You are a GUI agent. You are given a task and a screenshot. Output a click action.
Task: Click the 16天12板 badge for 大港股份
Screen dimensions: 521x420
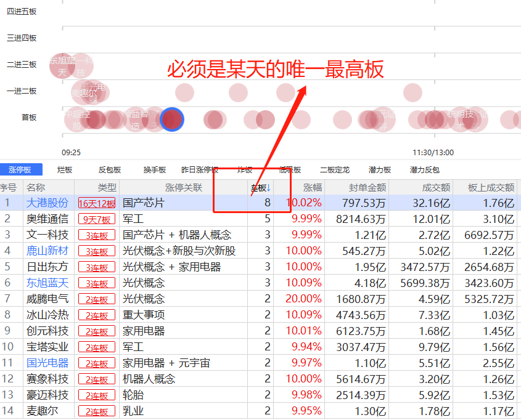pos(97,203)
